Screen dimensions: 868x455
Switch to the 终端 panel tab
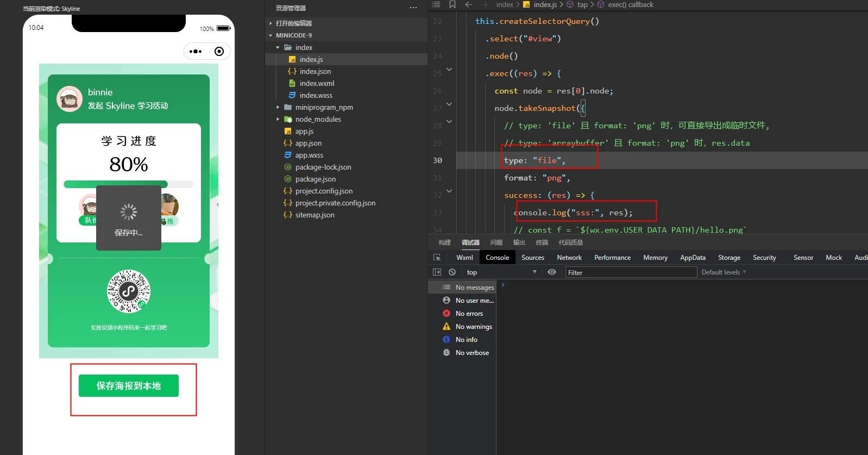point(542,242)
